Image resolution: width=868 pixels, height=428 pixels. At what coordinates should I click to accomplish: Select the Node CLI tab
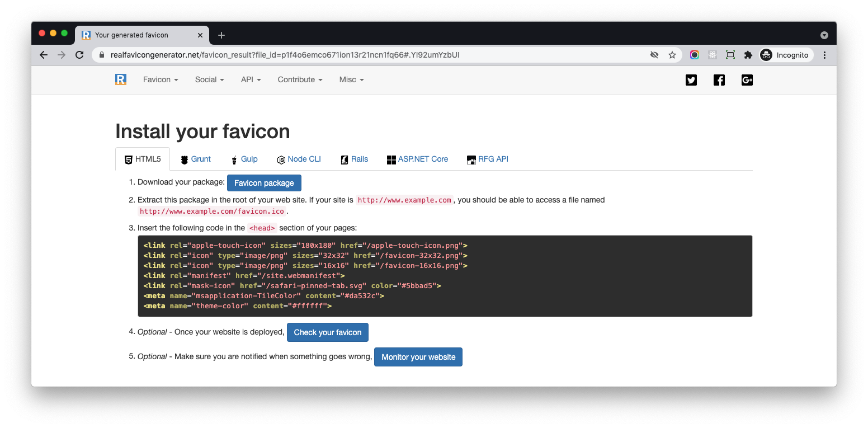click(299, 159)
